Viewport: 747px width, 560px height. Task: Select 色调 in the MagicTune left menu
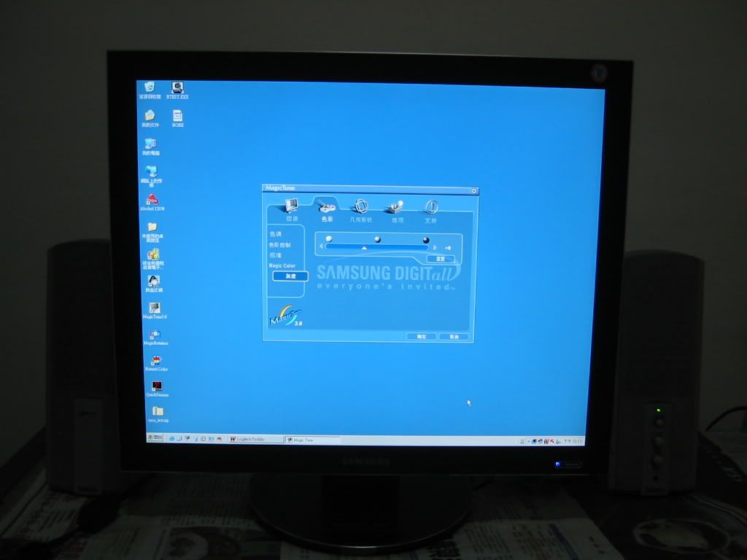275,234
